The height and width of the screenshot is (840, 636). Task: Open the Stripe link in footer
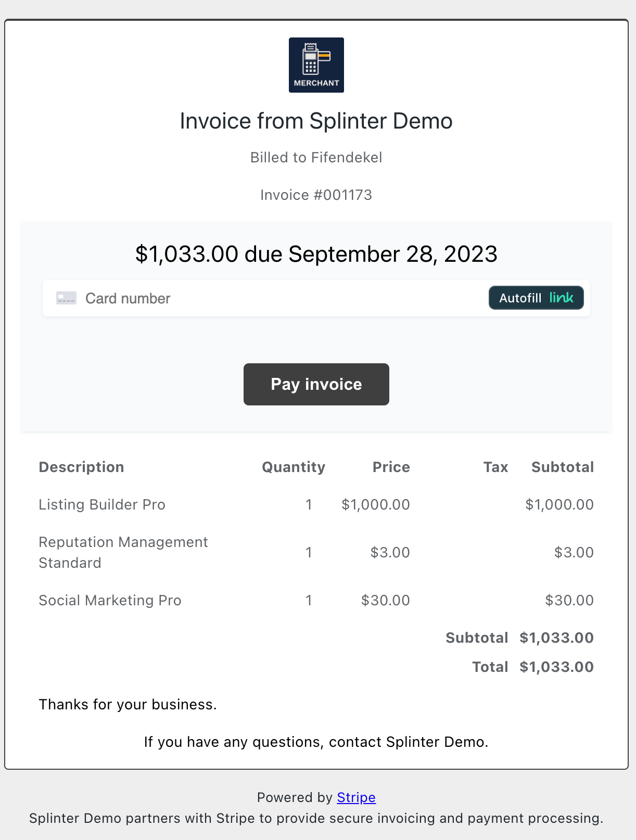(357, 797)
